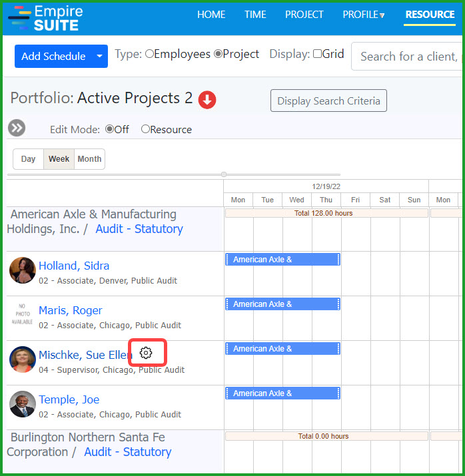The width and height of the screenshot is (465, 476).
Task: Open Holland, Sidra employee link
Action: pos(74,266)
